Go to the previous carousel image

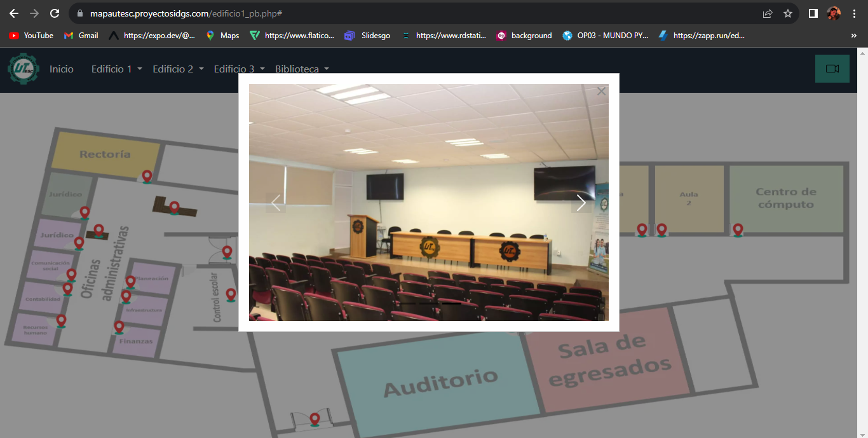[276, 203]
